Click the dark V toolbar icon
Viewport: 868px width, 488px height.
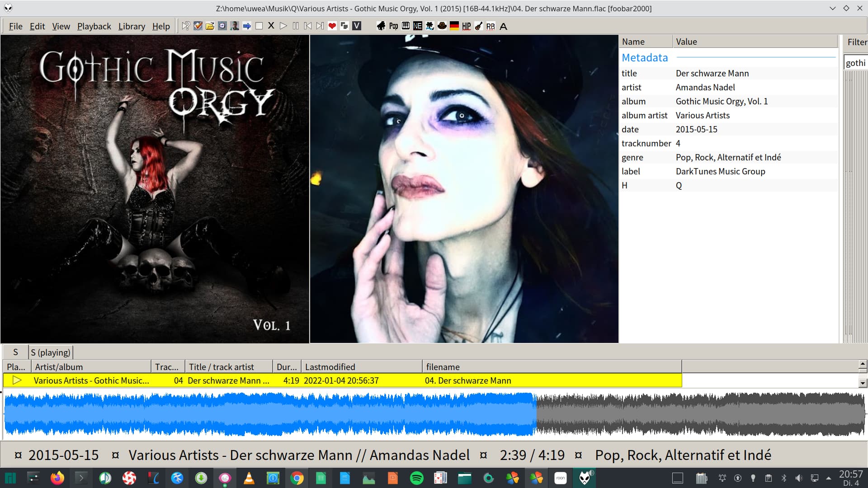[x=357, y=26]
